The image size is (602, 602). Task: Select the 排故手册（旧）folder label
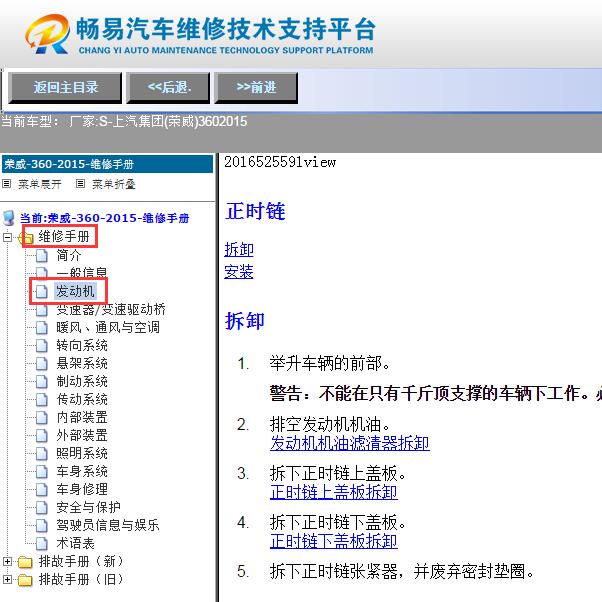point(81,579)
